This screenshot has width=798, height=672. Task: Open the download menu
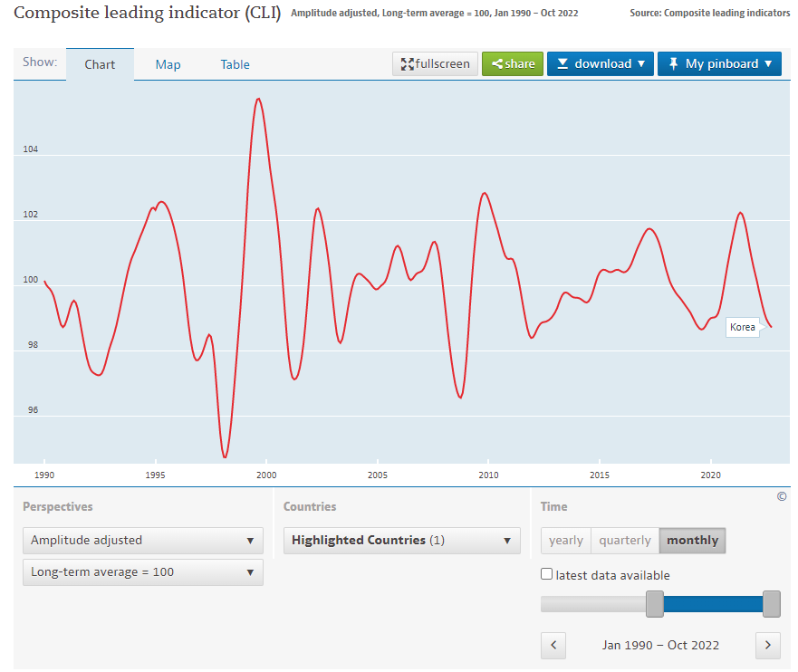(x=600, y=63)
